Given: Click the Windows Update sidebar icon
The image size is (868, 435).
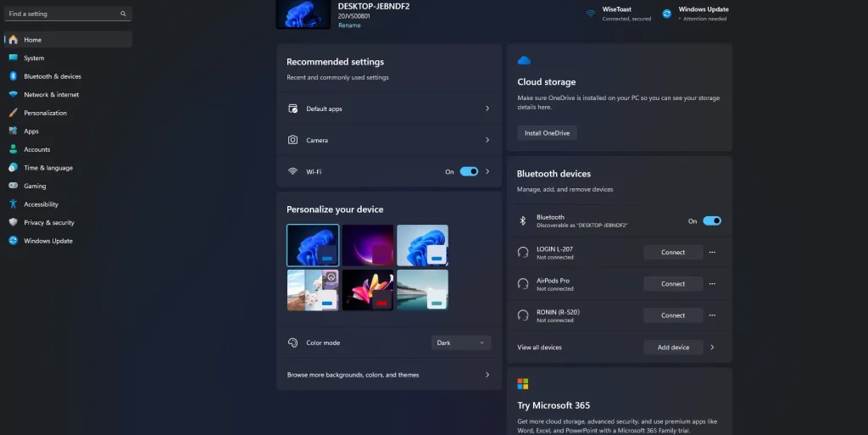Looking at the screenshot, I should coord(14,240).
